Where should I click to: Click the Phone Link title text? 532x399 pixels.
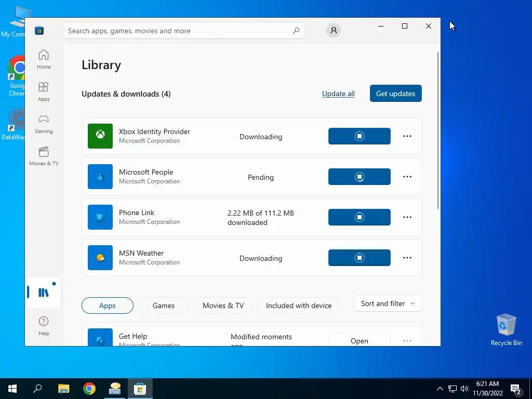[137, 212]
